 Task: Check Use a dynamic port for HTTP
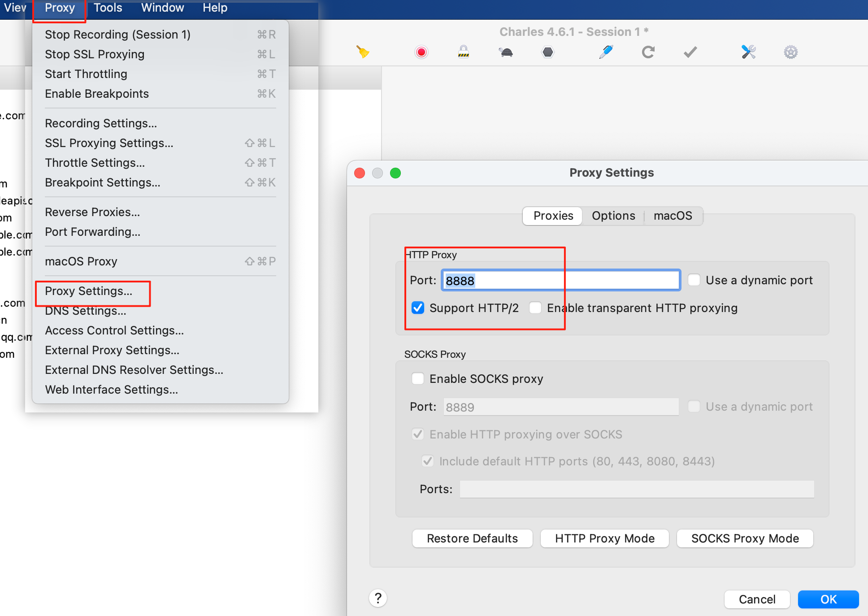[694, 280]
